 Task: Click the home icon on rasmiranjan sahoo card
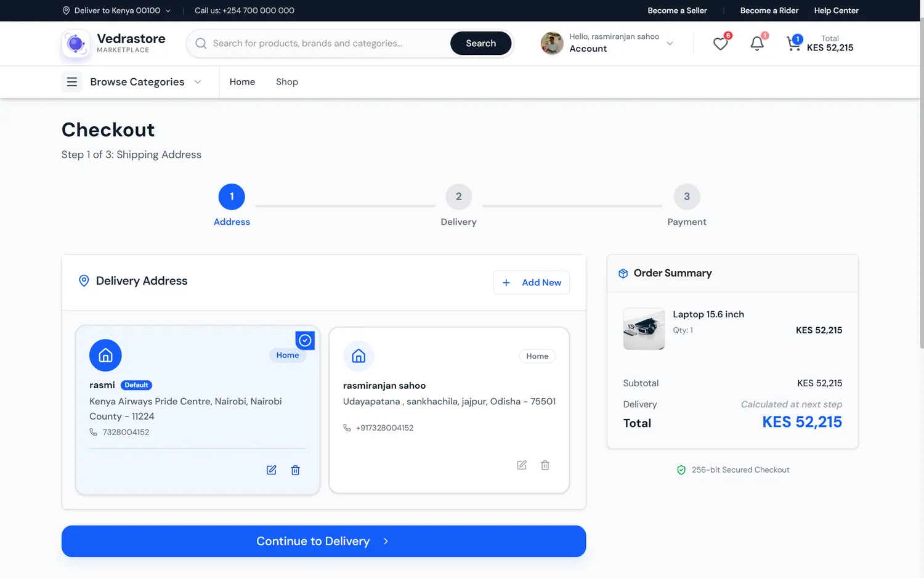(359, 356)
